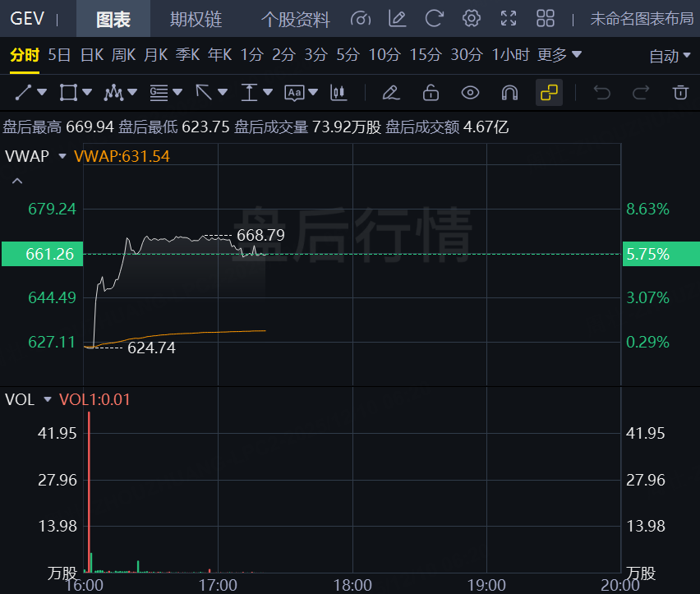Undo the last drawing action
This screenshot has width=700, height=594.
[602, 93]
